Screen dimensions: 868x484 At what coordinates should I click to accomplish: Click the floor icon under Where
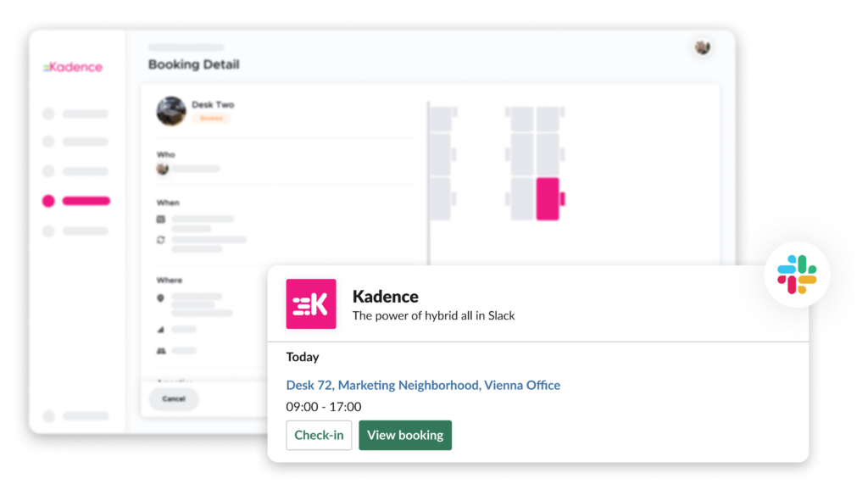160,330
